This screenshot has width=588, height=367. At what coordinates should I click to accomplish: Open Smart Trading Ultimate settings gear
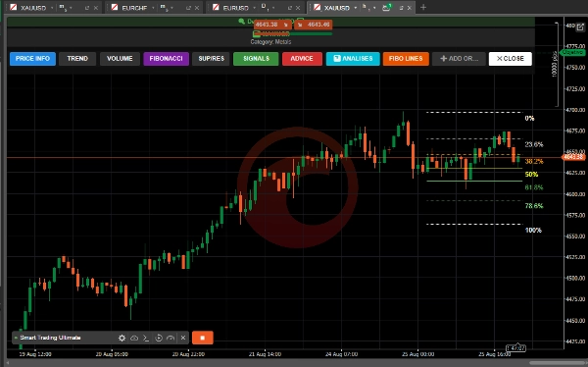pos(122,339)
